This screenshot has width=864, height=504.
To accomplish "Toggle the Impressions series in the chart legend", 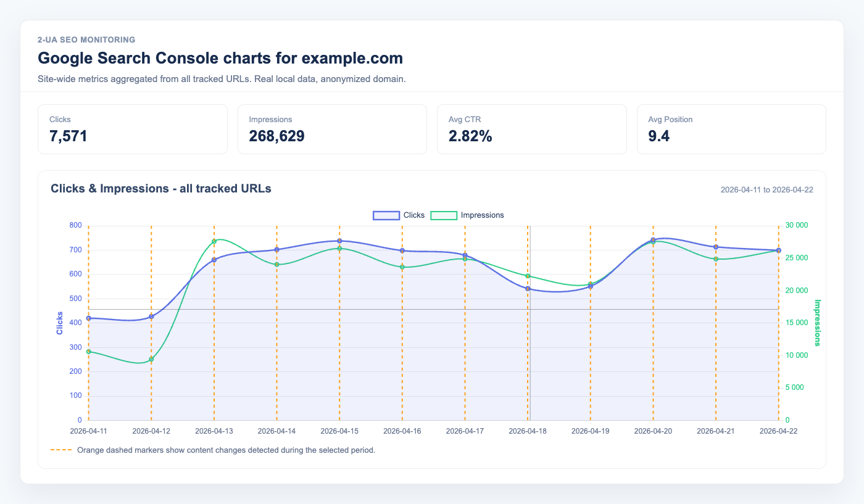I will (x=467, y=215).
